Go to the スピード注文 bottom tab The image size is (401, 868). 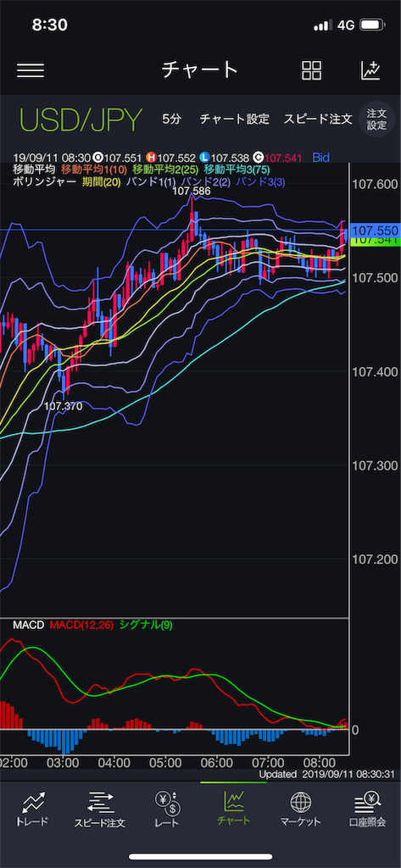coord(100,810)
